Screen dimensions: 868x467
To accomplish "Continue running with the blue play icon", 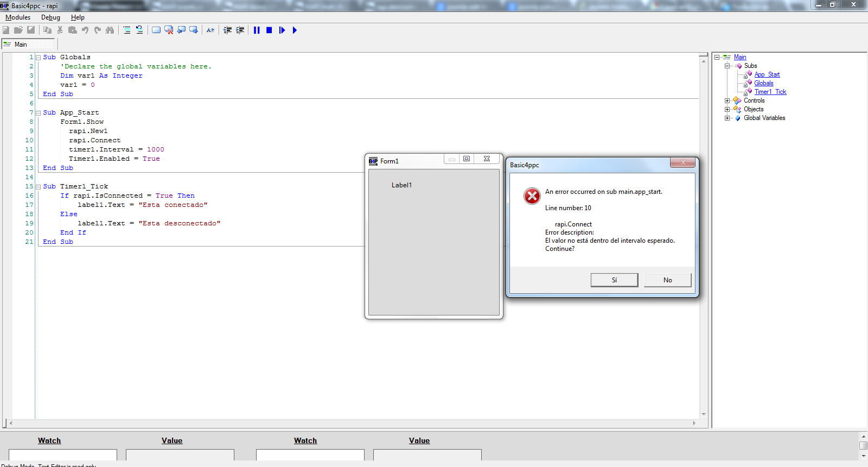I will pos(295,30).
